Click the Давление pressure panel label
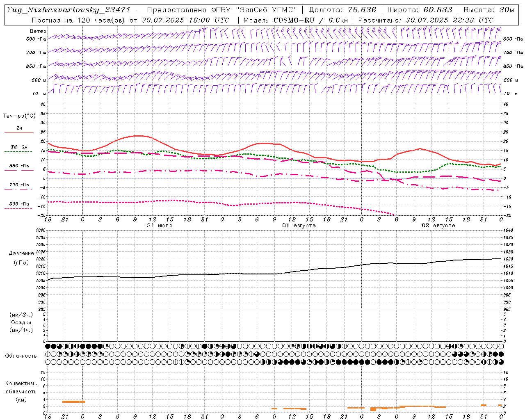Viewport: 525px width, 420px height. coord(21,253)
